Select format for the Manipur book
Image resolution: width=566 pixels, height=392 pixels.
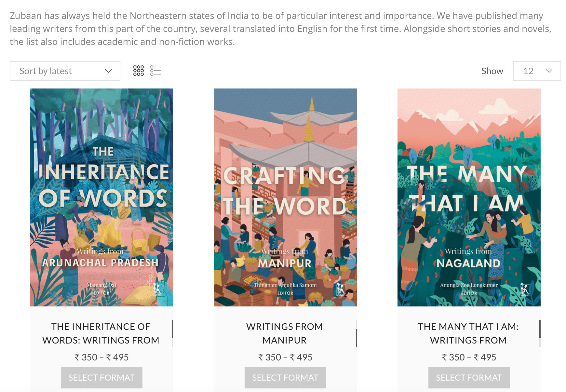[x=285, y=378]
